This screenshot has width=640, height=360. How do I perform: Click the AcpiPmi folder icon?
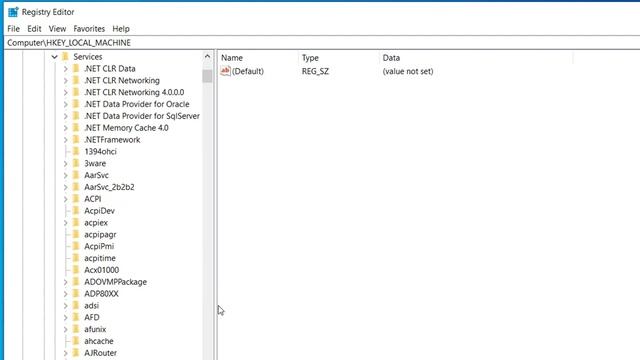point(76,246)
